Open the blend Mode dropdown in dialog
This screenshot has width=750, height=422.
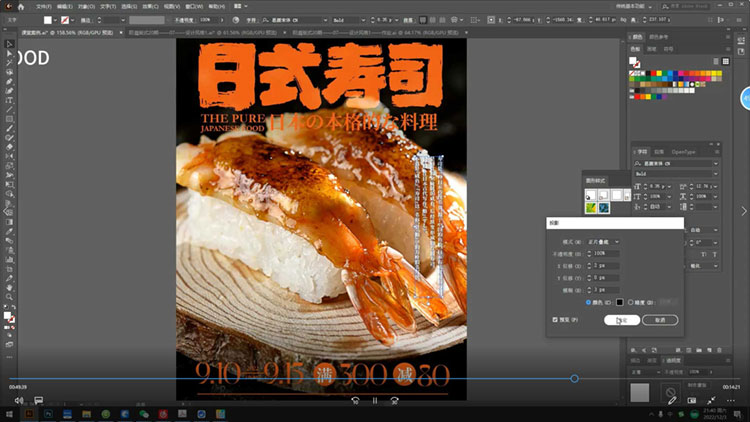tap(607, 241)
